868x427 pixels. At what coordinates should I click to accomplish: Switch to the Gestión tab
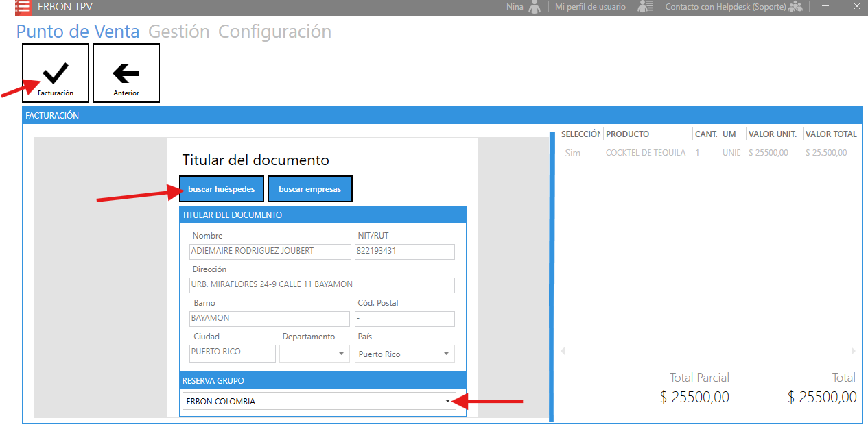coord(178,32)
